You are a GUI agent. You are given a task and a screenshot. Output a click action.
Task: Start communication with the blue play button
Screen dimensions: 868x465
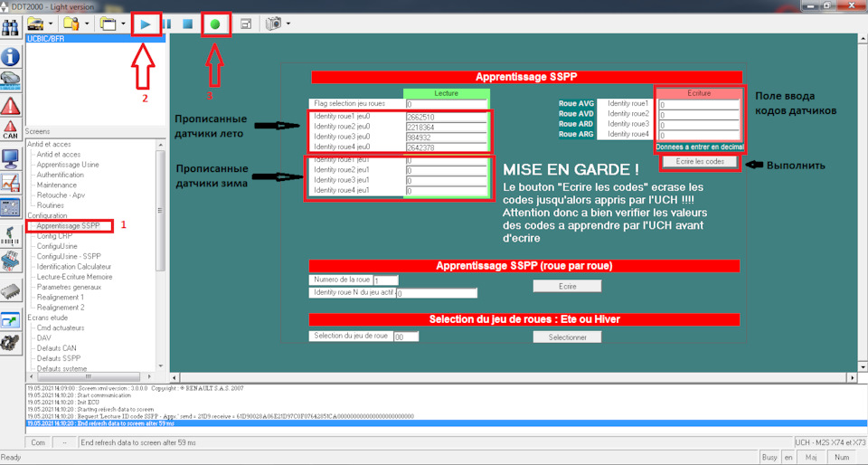click(x=146, y=24)
